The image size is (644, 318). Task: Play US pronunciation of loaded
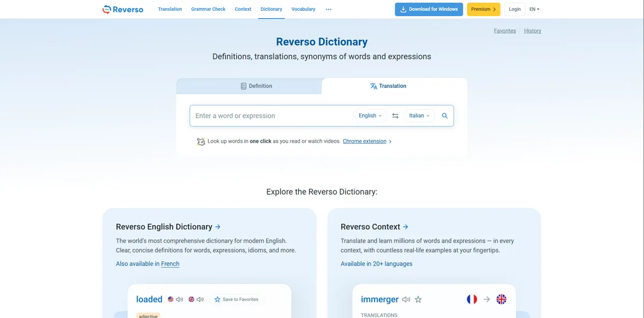179,299
